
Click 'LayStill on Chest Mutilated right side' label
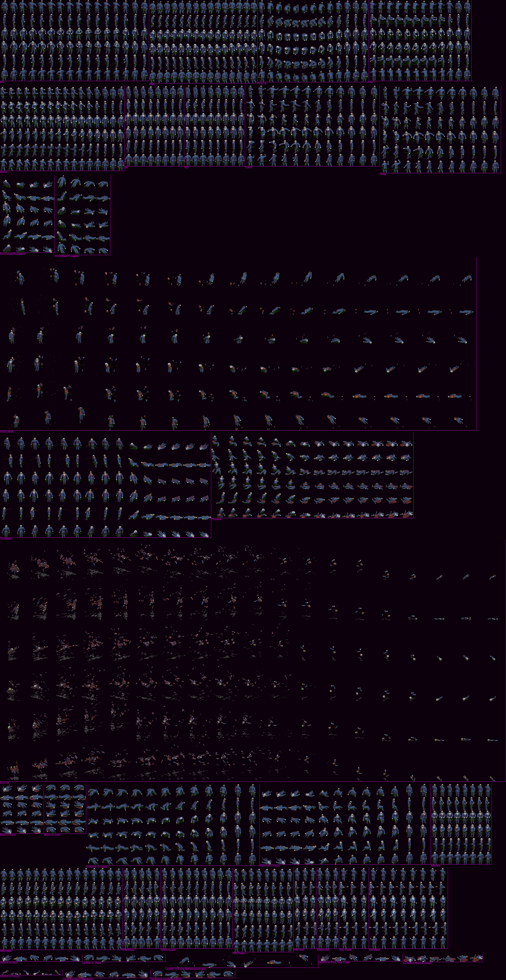(186, 969)
